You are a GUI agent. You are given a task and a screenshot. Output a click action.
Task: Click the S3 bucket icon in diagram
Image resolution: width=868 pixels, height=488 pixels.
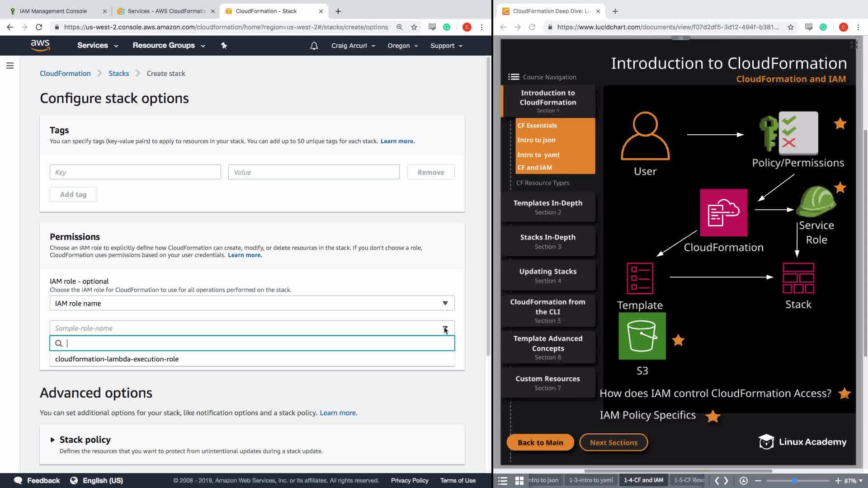tap(642, 336)
